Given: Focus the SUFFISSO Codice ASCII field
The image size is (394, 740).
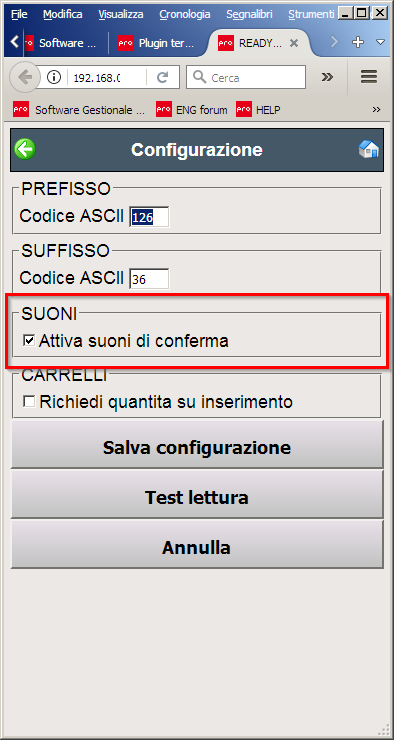Looking at the screenshot, I should (x=149, y=279).
